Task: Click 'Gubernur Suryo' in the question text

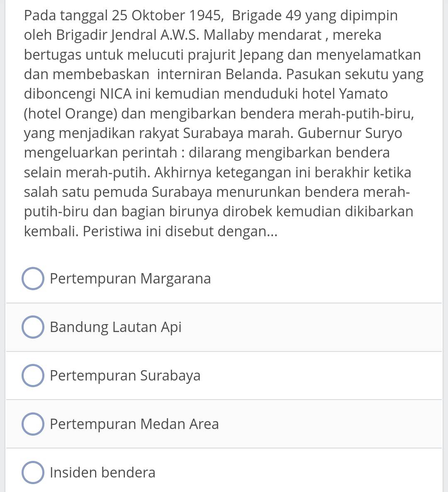Action: [x=350, y=133]
